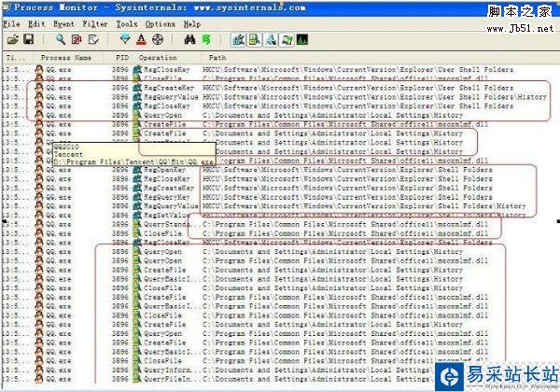Click file icon beside QueryStanda... operation

[137, 225]
